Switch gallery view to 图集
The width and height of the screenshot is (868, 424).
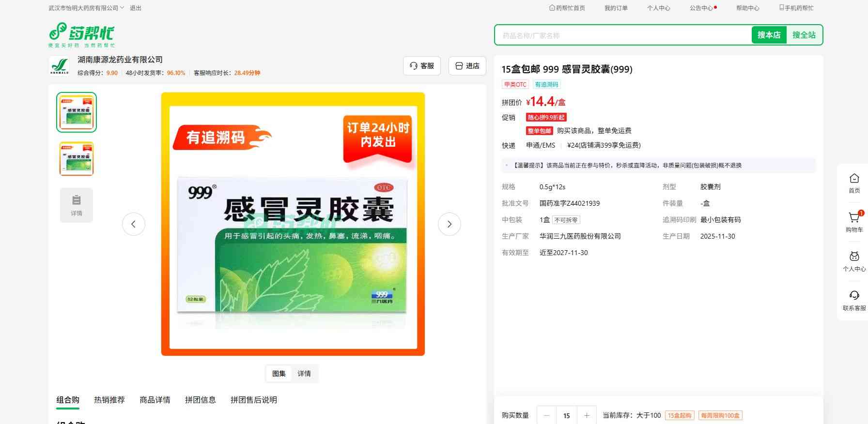click(x=279, y=374)
